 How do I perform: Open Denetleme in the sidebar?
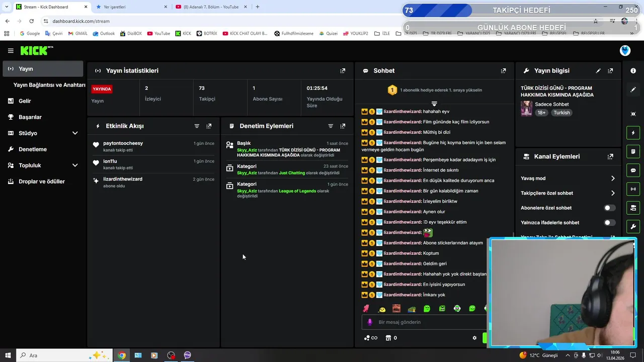click(x=33, y=149)
